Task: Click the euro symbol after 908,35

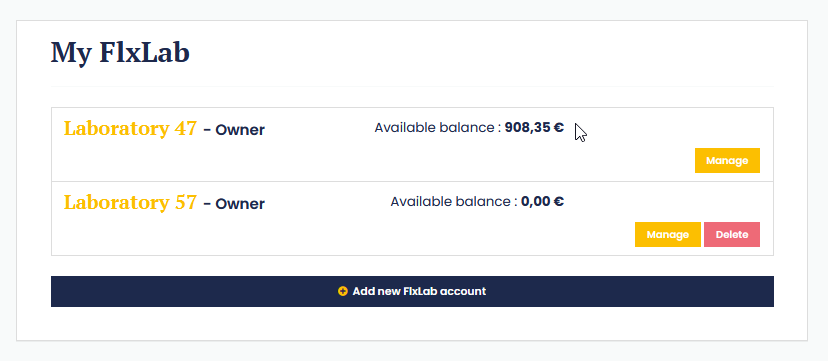Action: click(559, 128)
